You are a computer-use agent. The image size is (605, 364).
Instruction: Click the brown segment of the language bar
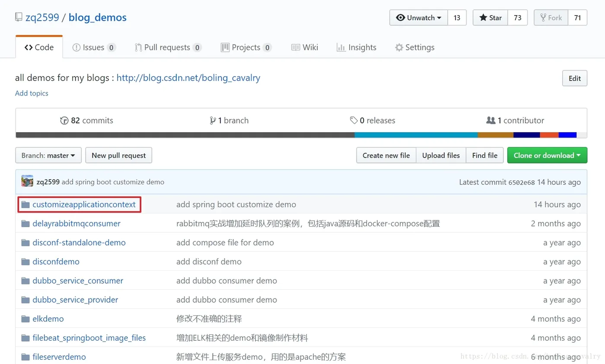pyautogui.click(x=496, y=135)
